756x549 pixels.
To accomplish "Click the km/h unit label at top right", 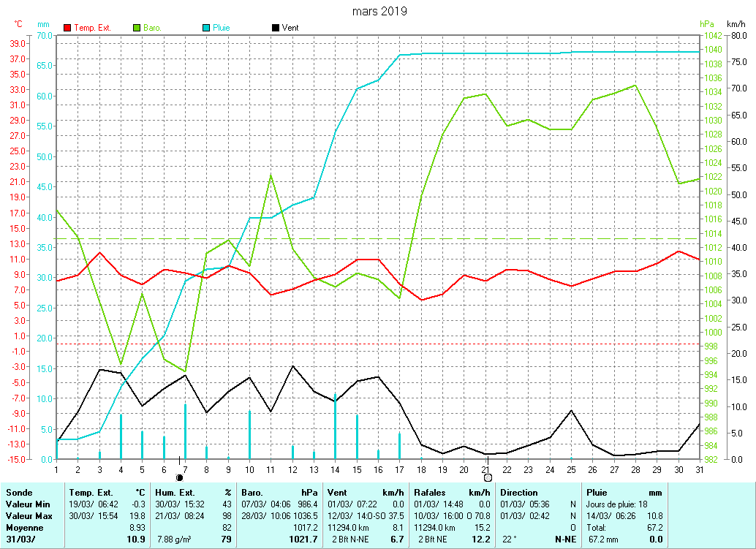I will [x=736, y=24].
